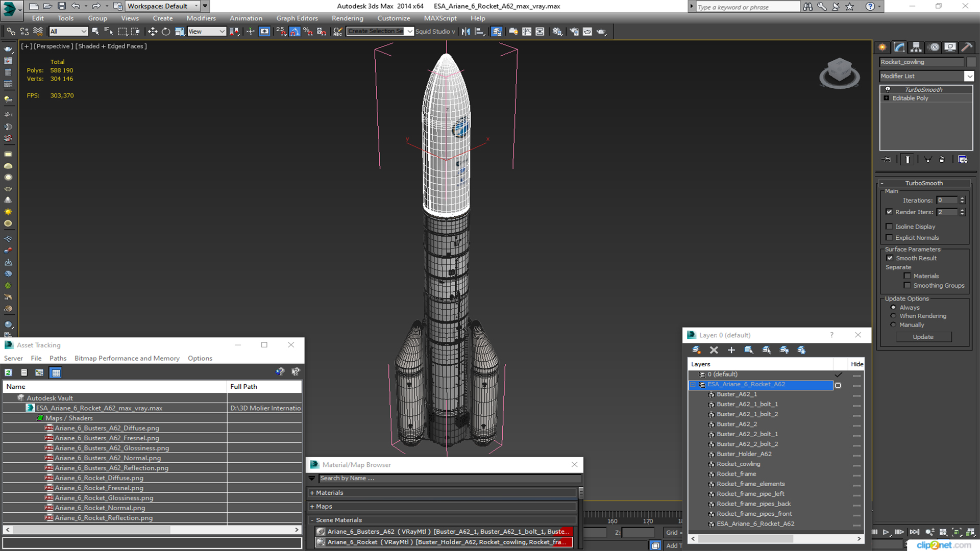980x551 pixels.
Task: Open the Render Setup icon
Action: click(x=574, y=32)
